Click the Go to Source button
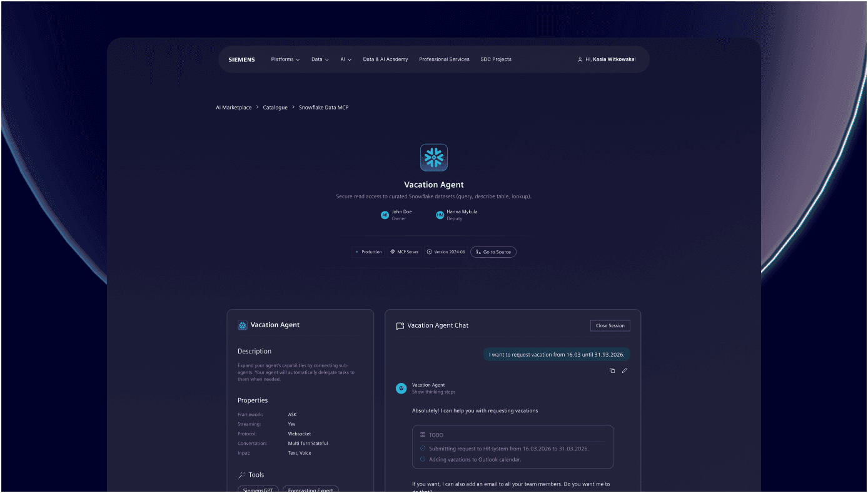The width and height of the screenshot is (868, 493). 493,252
